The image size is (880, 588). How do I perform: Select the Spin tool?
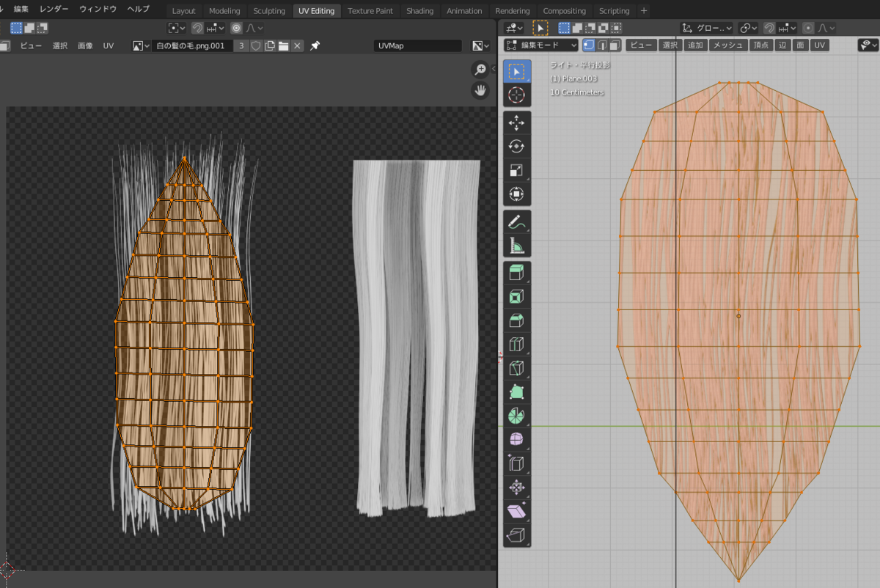517,416
